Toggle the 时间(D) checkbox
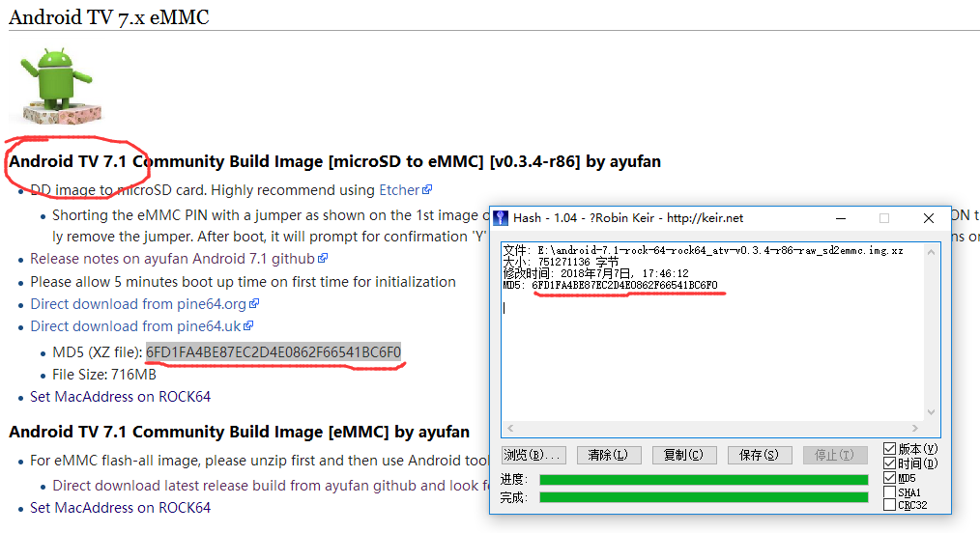The height and width of the screenshot is (533, 980). pyautogui.click(x=889, y=463)
